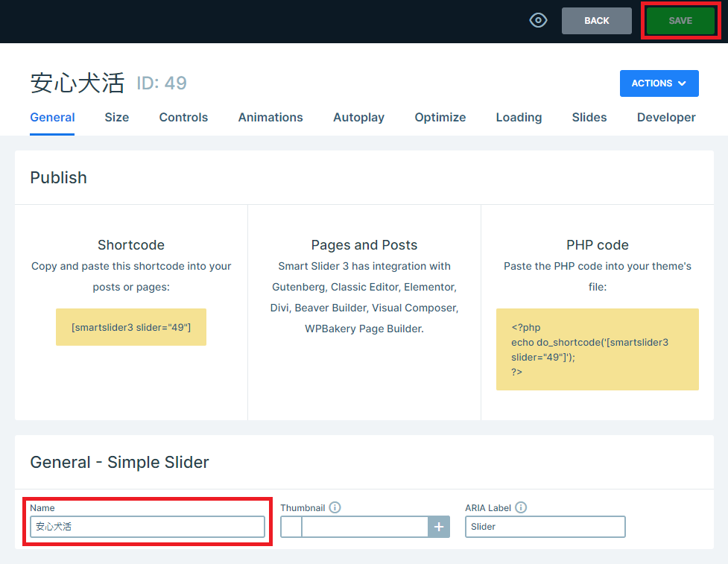
Task: Open the Autoplay tab
Action: [358, 117]
